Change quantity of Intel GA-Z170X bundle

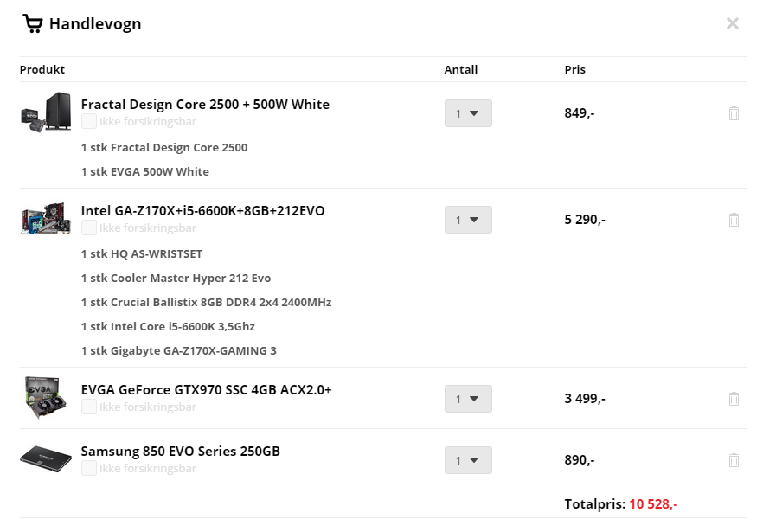(468, 220)
